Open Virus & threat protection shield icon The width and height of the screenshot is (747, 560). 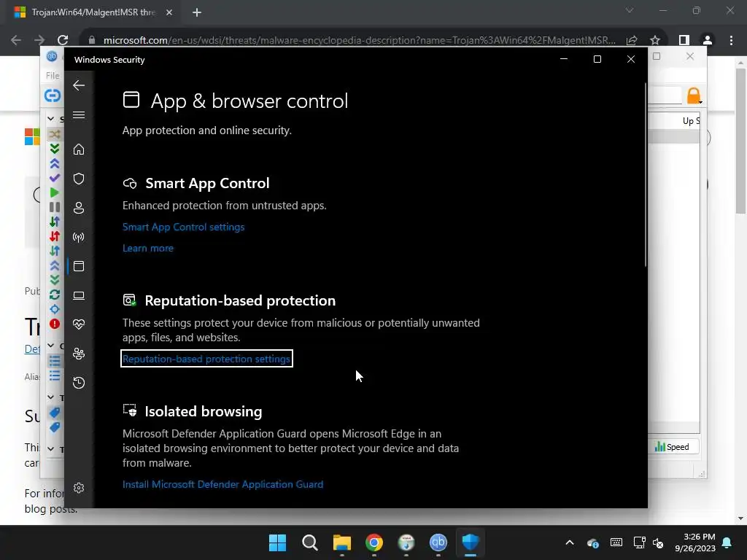tap(79, 179)
